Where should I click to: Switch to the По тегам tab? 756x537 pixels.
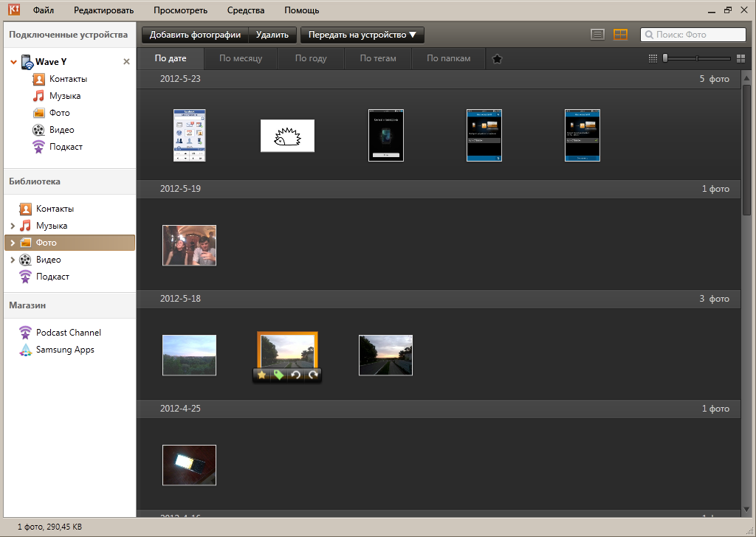(378, 59)
